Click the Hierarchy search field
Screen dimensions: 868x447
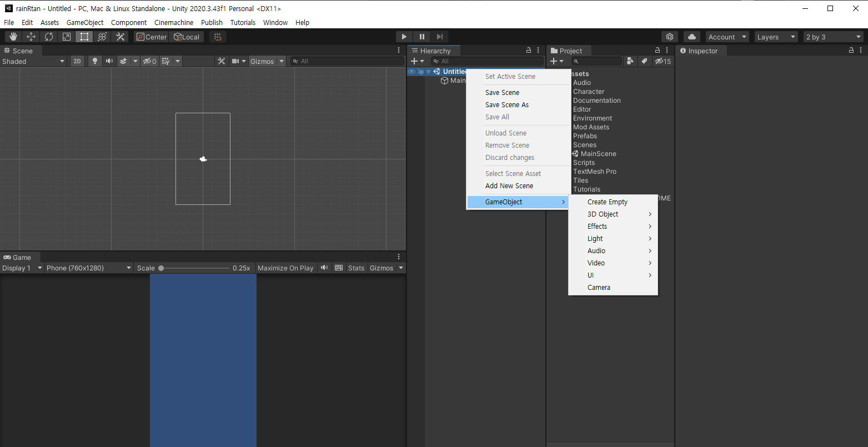point(488,61)
